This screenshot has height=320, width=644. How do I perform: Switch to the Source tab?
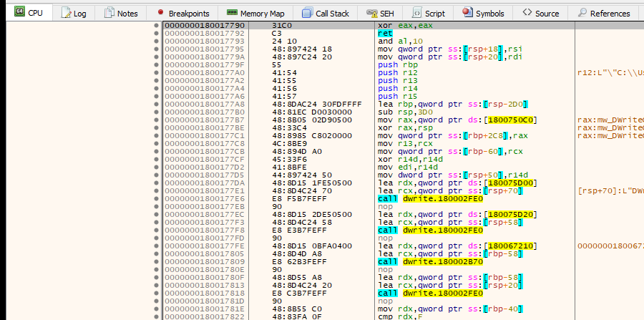[x=541, y=13]
